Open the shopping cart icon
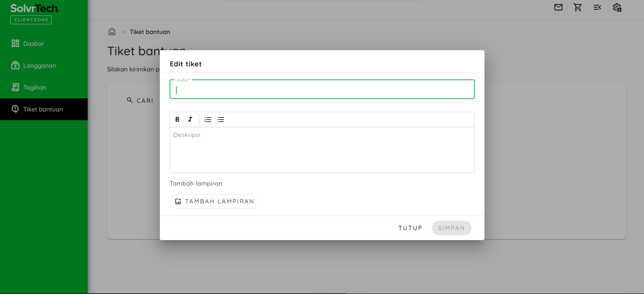644x294 pixels. click(578, 7)
